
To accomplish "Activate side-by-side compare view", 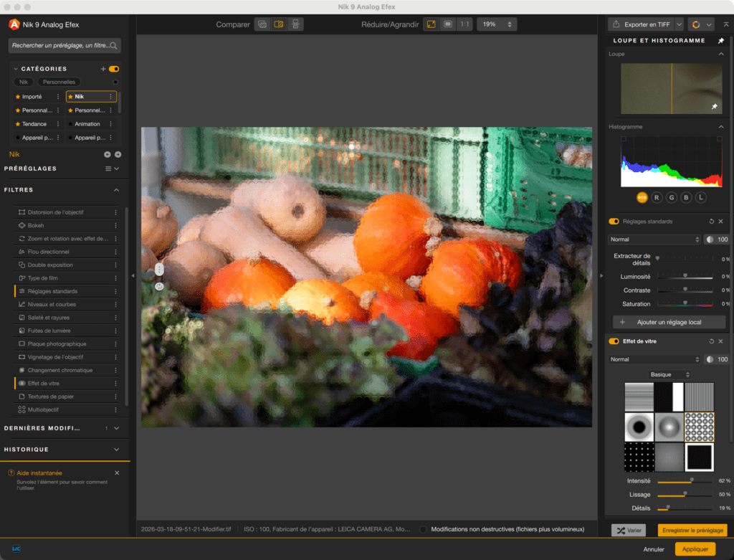I will coord(278,24).
